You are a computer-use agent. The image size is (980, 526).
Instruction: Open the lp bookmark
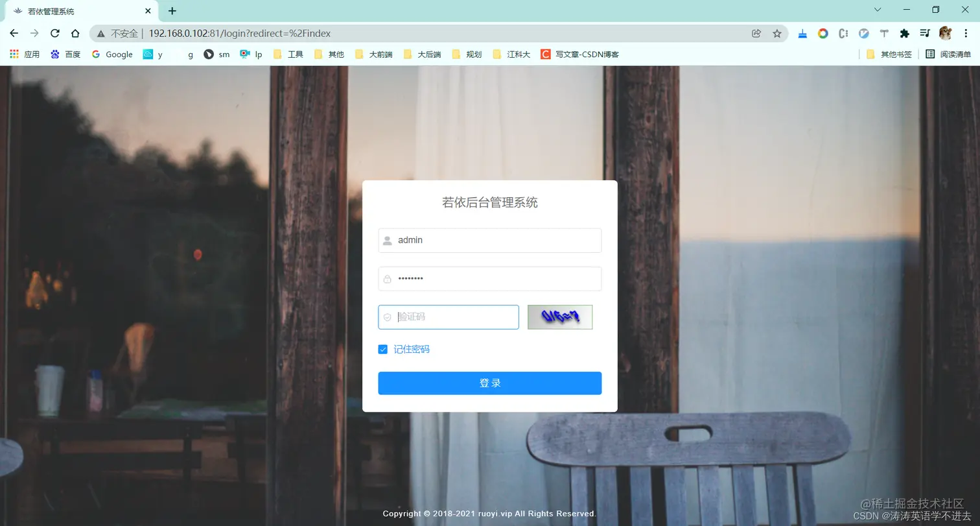(x=251, y=54)
